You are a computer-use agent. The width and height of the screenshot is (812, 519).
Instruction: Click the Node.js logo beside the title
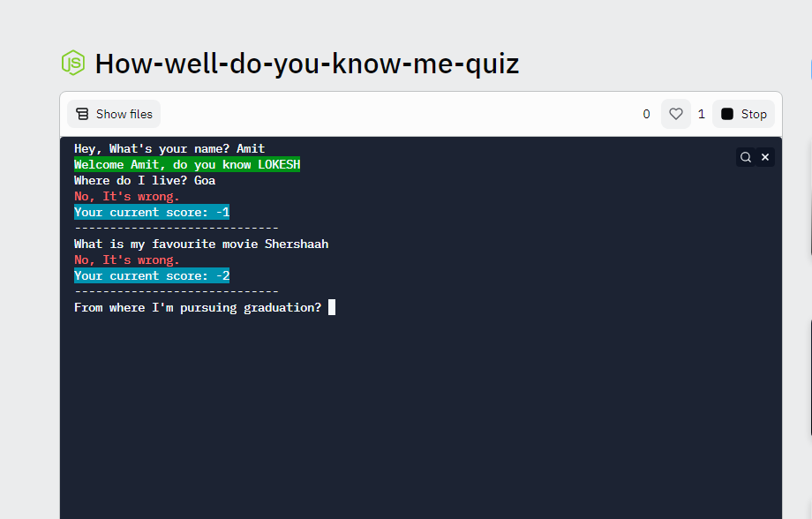(72, 64)
